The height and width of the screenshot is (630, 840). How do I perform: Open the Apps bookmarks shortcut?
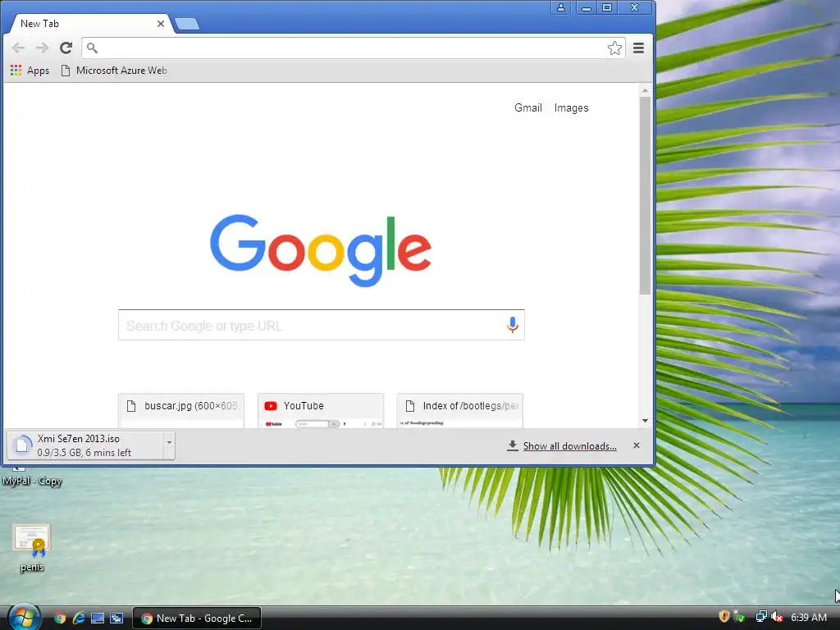coord(30,71)
